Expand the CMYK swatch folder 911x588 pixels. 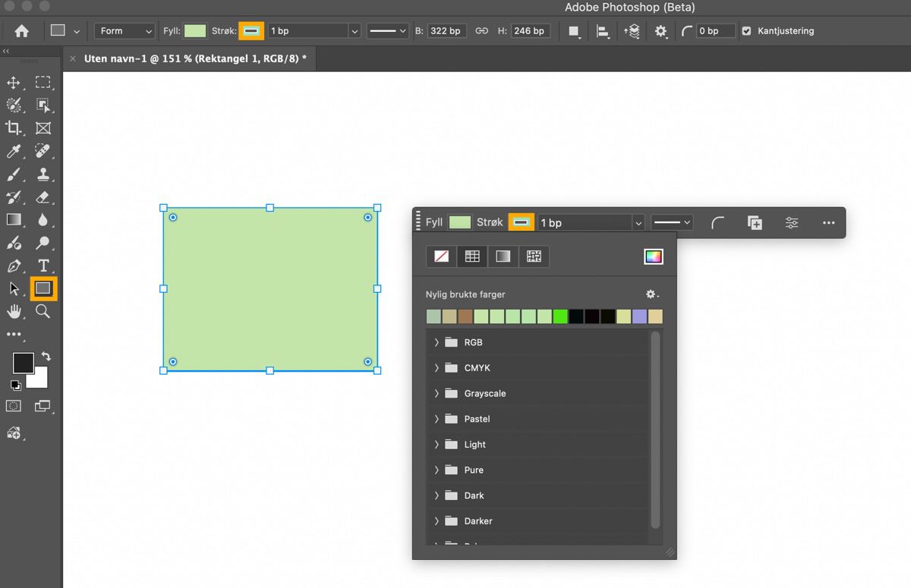click(x=437, y=368)
